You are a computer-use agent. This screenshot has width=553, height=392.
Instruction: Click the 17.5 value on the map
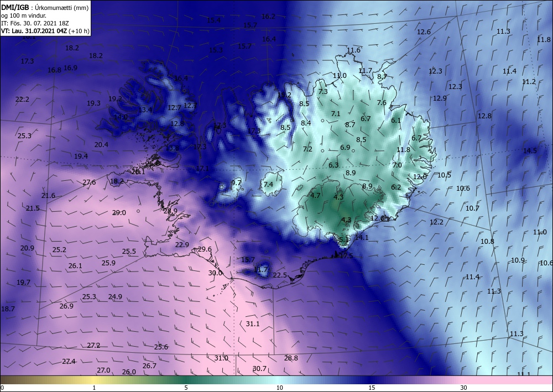pyautogui.click(x=346, y=256)
